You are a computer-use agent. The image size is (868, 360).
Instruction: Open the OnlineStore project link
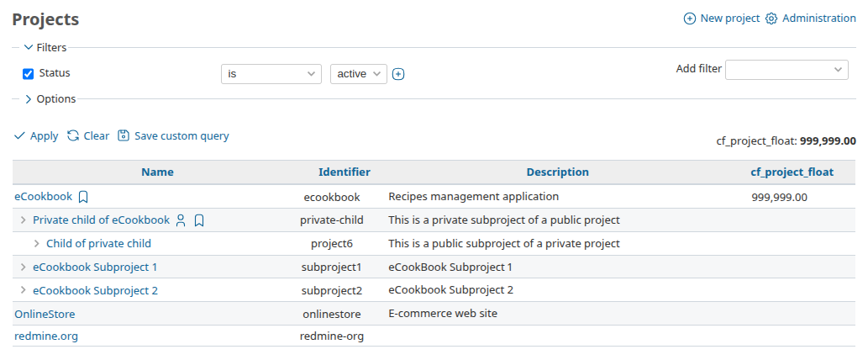click(x=45, y=314)
